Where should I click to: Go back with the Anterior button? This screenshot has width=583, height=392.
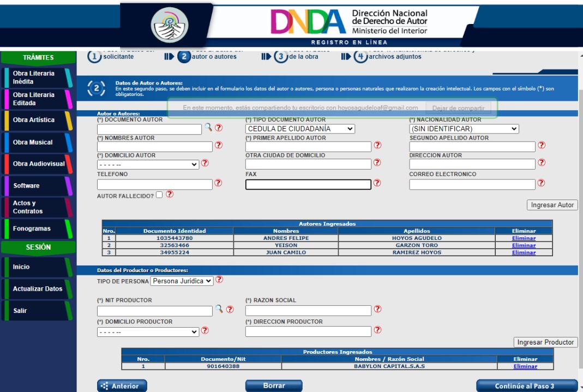click(122, 386)
